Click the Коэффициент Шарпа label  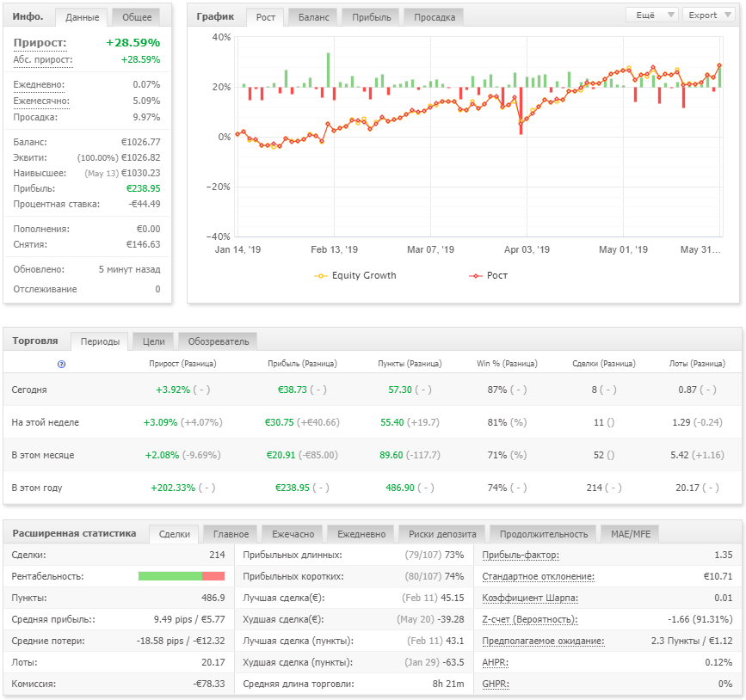(x=530, y=598)
